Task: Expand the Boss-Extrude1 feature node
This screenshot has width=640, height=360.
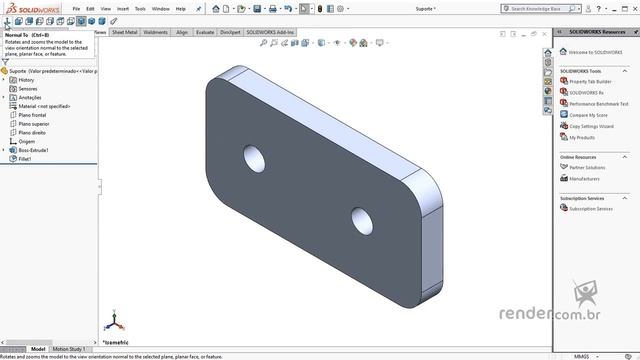Action: (4, 150)
